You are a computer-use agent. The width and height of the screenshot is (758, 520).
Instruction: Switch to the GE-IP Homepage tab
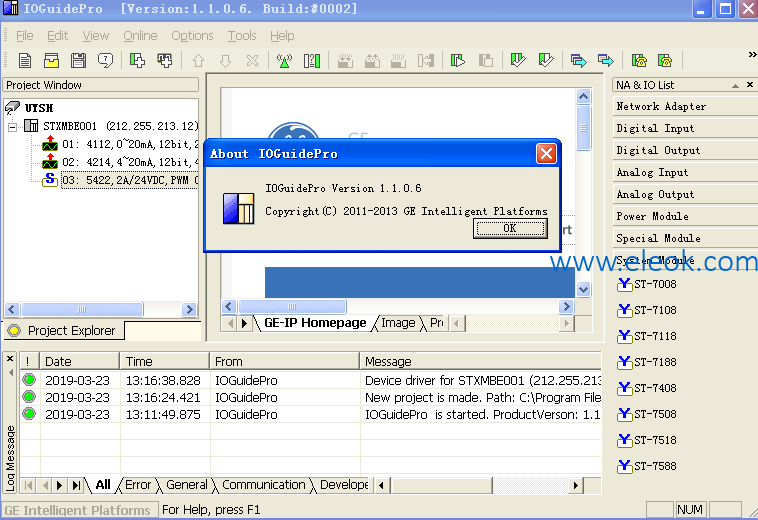[x=315, y=323]
